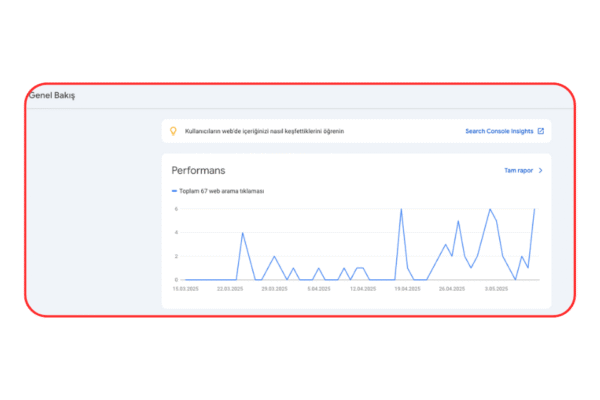
Task: Click the external link icon beside Search Console Insights
Action: 541,131
